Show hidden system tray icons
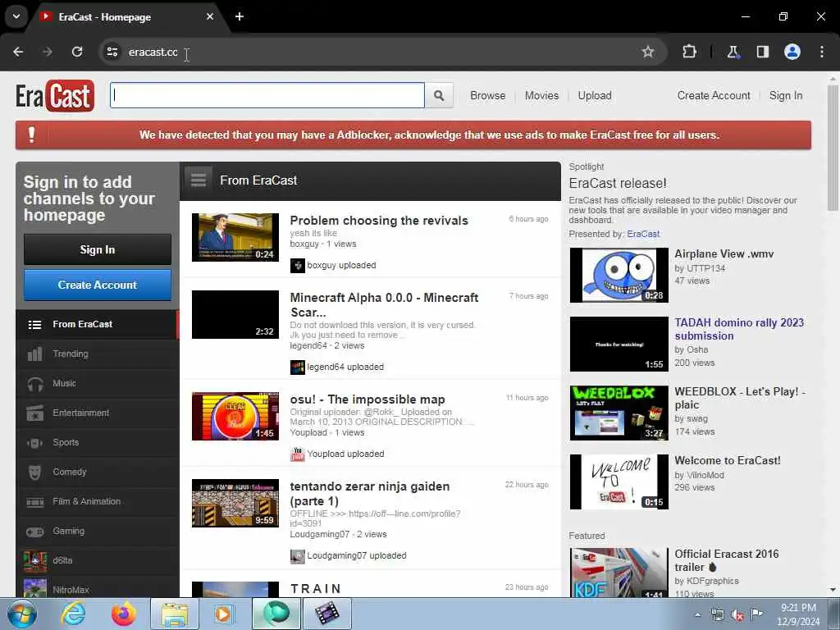Viewport: 840px width, 630px height. (x=697, y=615)
